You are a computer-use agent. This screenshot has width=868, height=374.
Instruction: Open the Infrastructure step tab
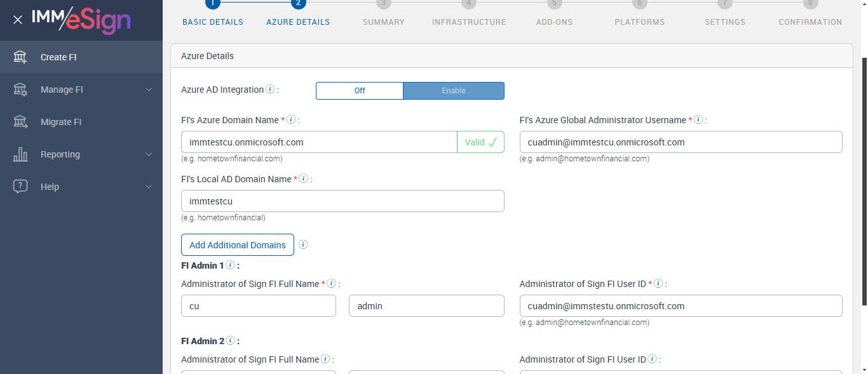[x=469, y=22]
